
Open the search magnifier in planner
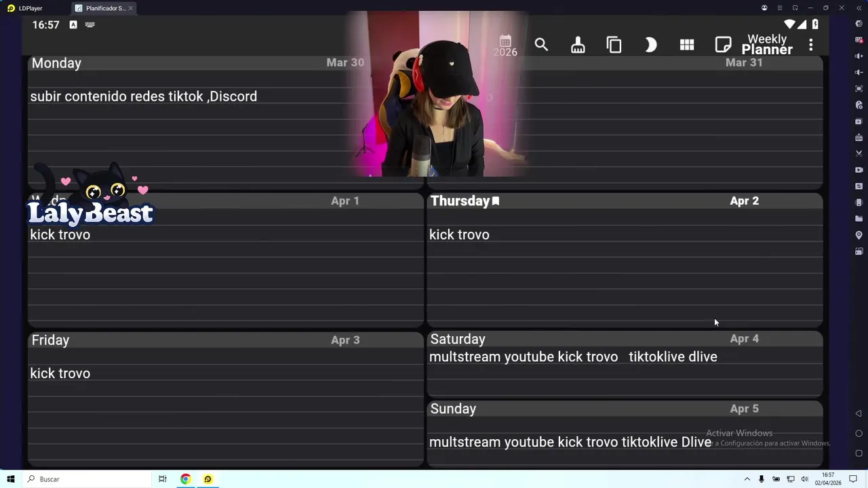point(541,45)
